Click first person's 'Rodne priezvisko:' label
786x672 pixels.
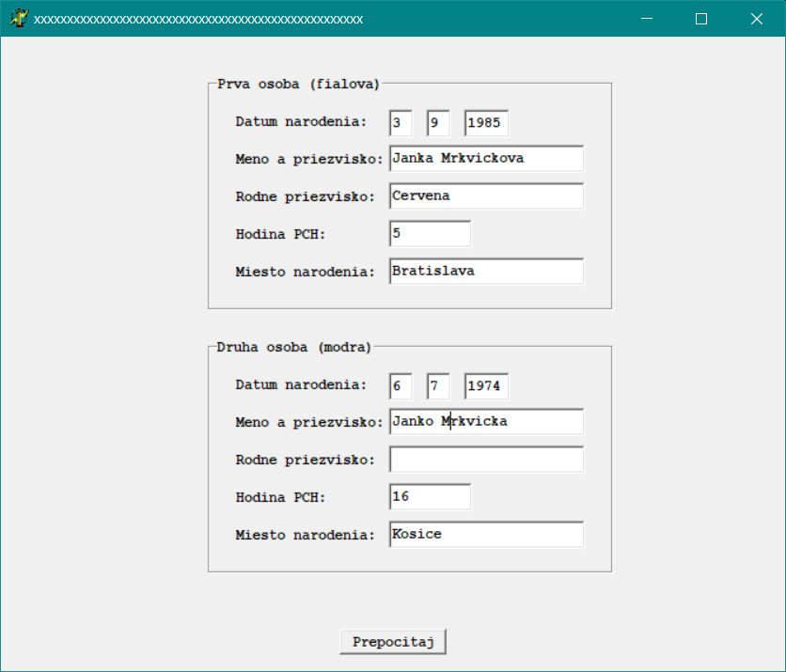point(306,197)
